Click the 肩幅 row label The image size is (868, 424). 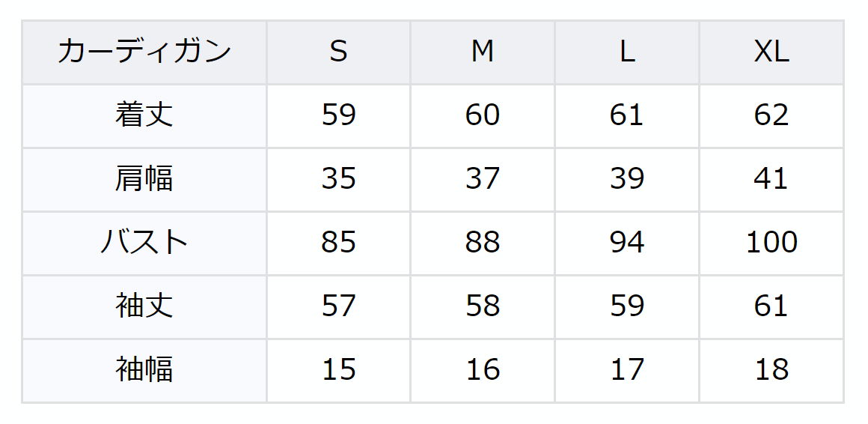pos(144,179)
